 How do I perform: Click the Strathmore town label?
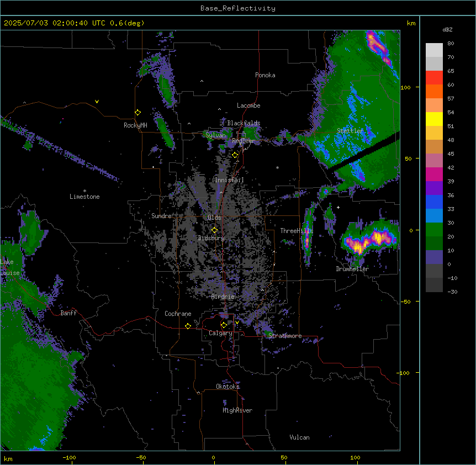285,336
